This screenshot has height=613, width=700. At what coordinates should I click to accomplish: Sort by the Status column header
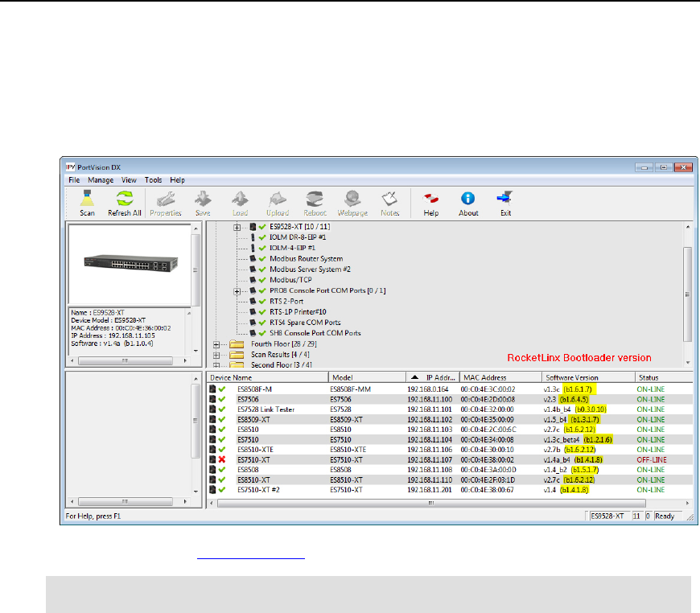664,377
